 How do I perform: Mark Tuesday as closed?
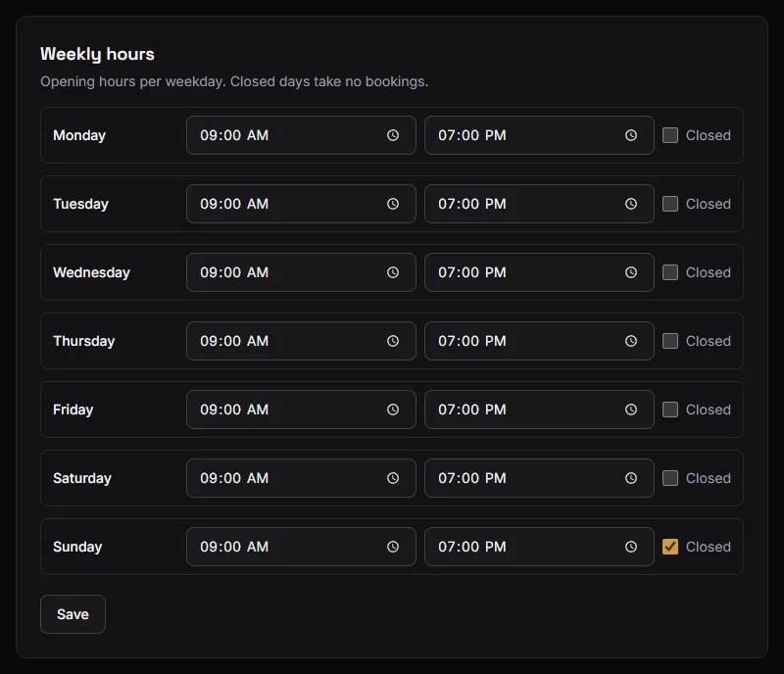pyautogui.click(x=670, y=204)
